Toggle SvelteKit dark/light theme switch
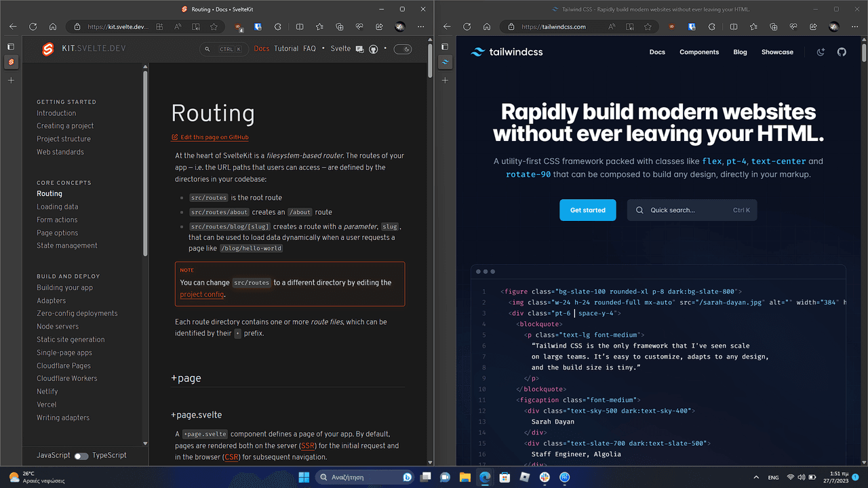 tap(403, 49)
